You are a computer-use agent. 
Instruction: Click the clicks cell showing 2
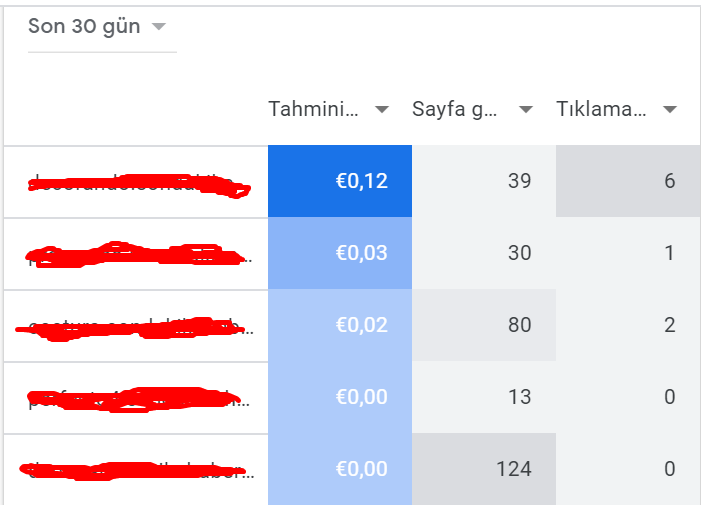pos(628,325)
